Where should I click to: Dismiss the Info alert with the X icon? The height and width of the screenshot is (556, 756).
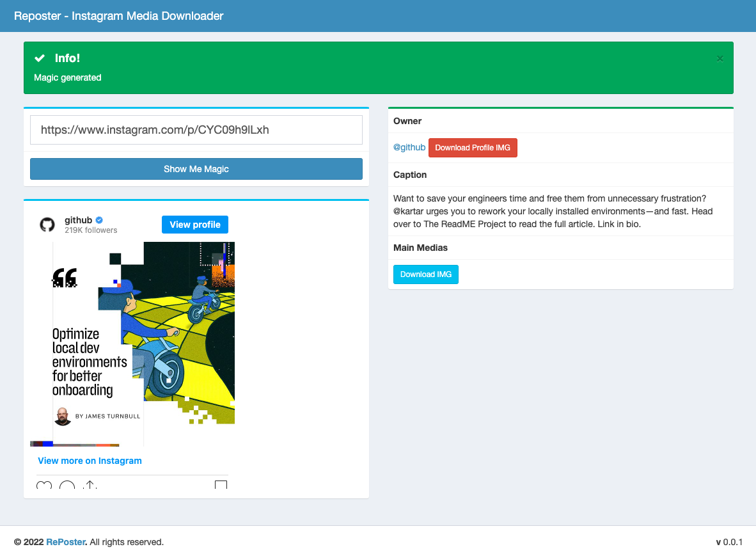[x=720, y=59]
